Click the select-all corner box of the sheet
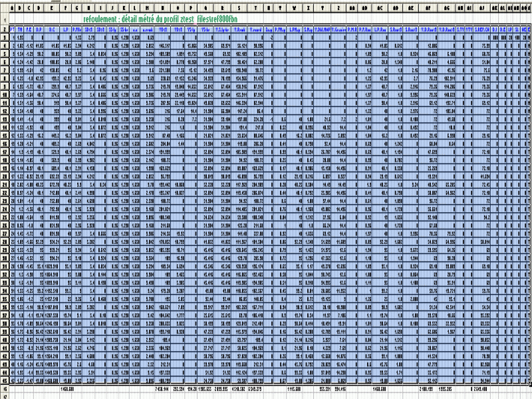The image size is (532, 399). point(5,7)
